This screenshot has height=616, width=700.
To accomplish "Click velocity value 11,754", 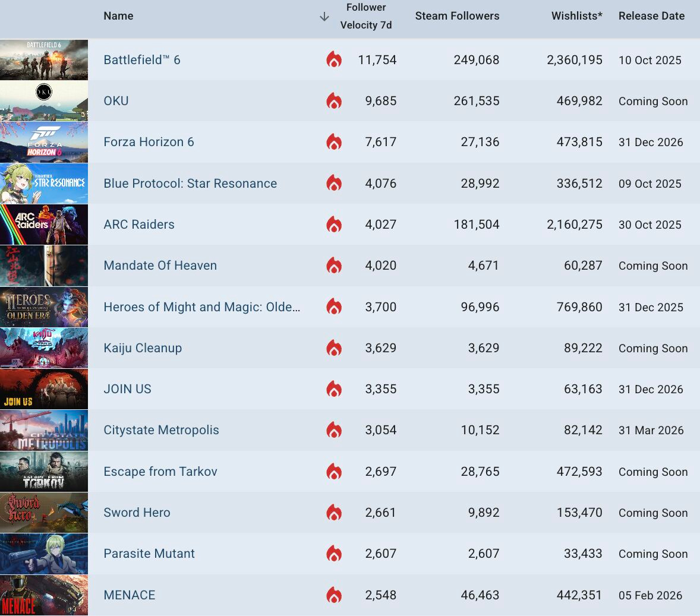I will [x=377, y=60].
